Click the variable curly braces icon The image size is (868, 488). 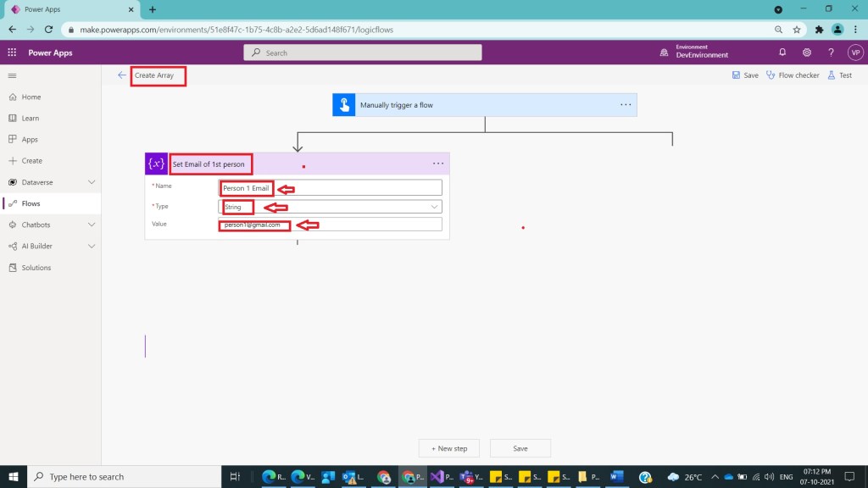156,164
